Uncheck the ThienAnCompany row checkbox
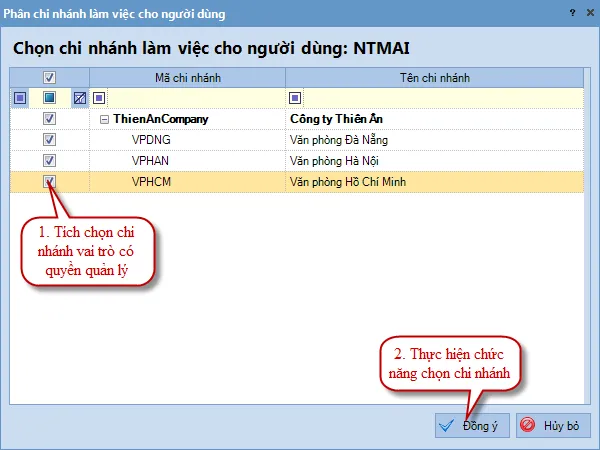 (x=49, y=119)
